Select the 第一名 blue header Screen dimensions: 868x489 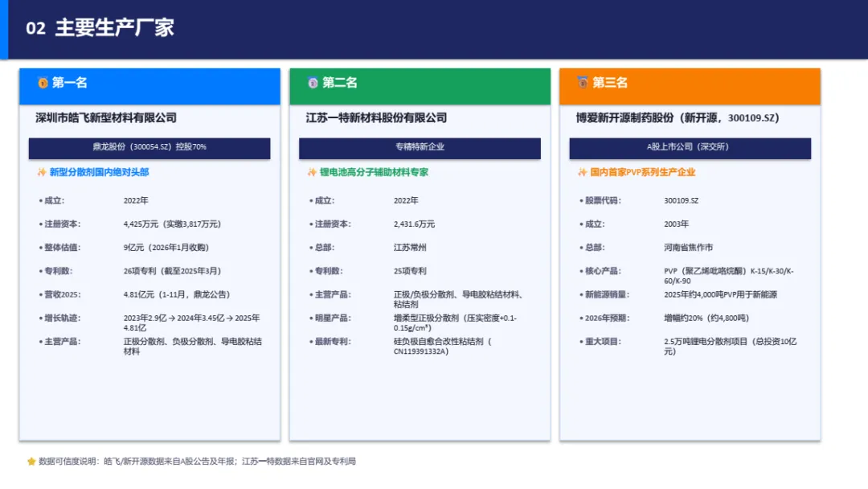[x=149, y=86]
